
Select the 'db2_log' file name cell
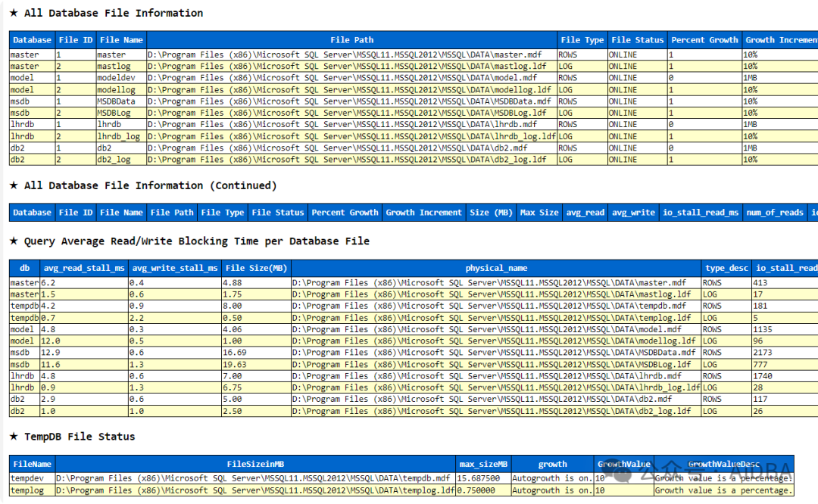[x=121, y=160]
